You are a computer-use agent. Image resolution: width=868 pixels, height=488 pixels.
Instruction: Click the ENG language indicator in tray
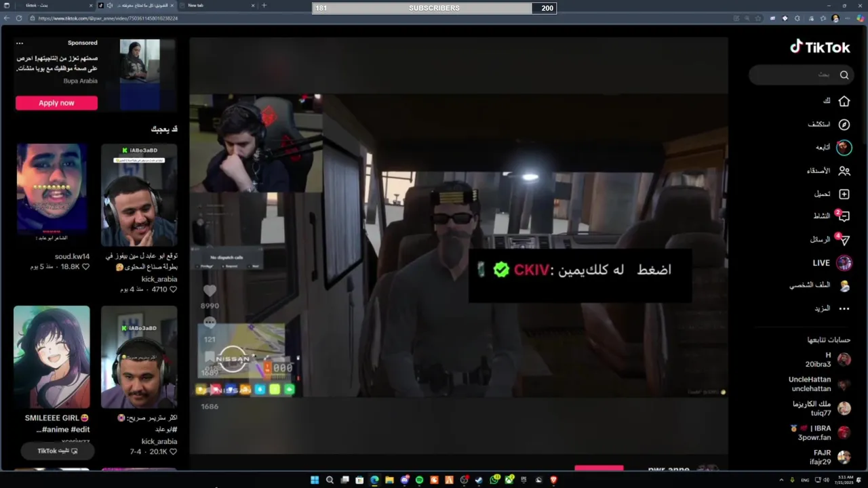[x=805, y=480]
